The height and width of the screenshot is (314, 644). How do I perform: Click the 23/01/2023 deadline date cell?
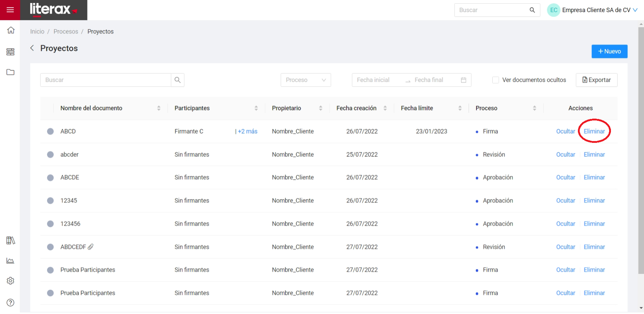click(x=431, y=131)
